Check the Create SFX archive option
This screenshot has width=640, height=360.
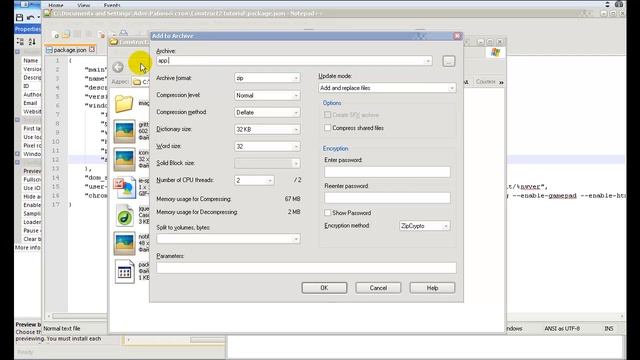[x=327, y=115]
